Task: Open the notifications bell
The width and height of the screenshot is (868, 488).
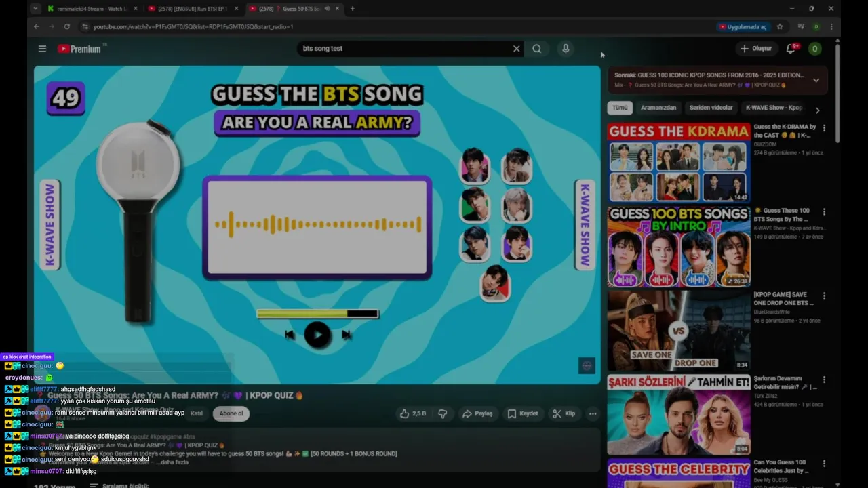Action: pos(791,49)
